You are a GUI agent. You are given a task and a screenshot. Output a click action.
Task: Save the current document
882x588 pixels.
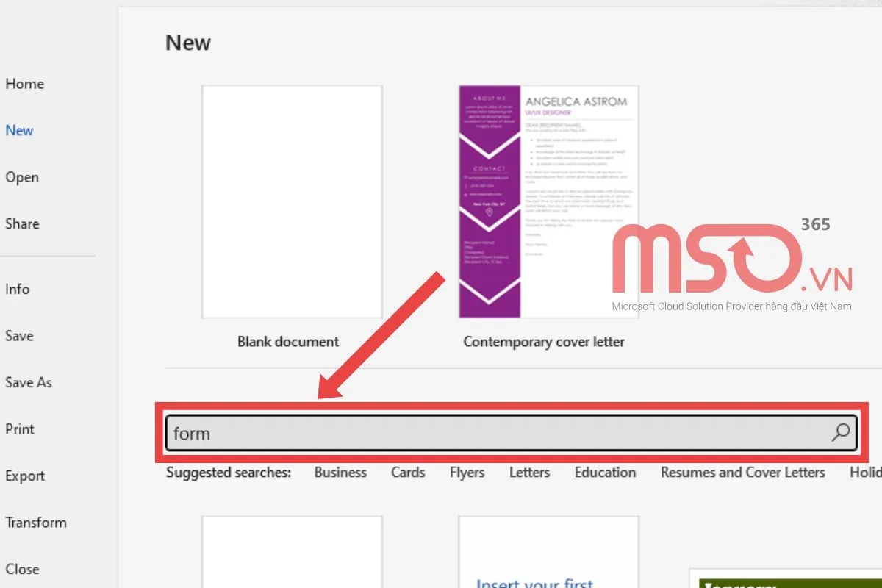19,336
